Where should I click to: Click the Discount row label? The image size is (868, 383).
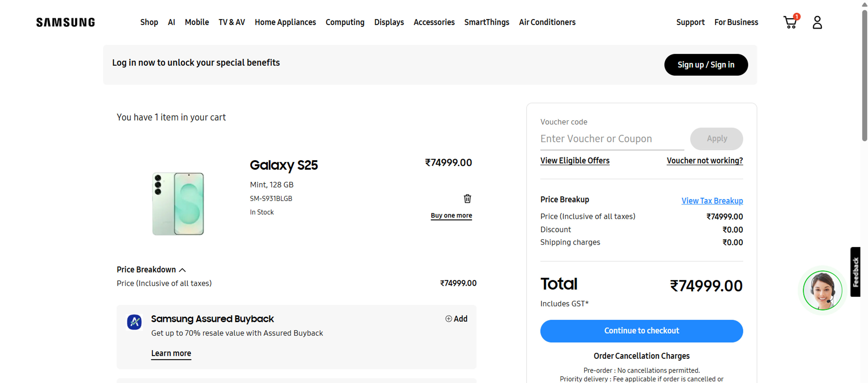coord(555,229)
